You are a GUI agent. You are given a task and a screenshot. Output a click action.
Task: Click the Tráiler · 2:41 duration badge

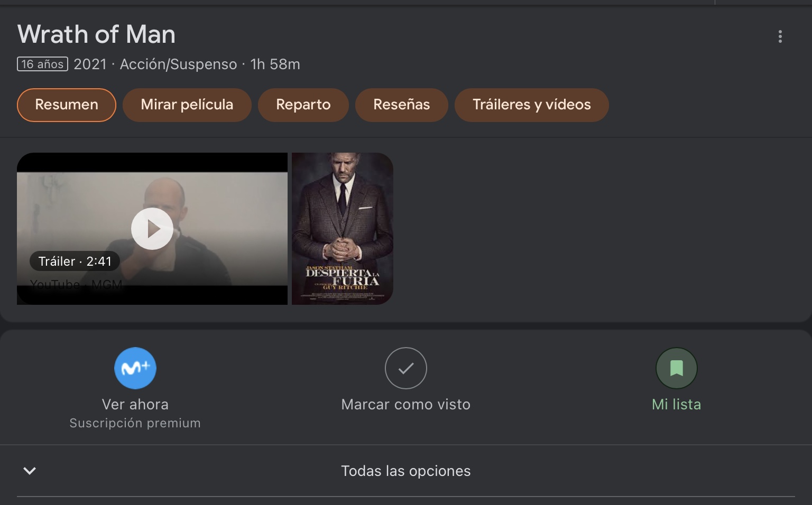(x=75, y=261)
